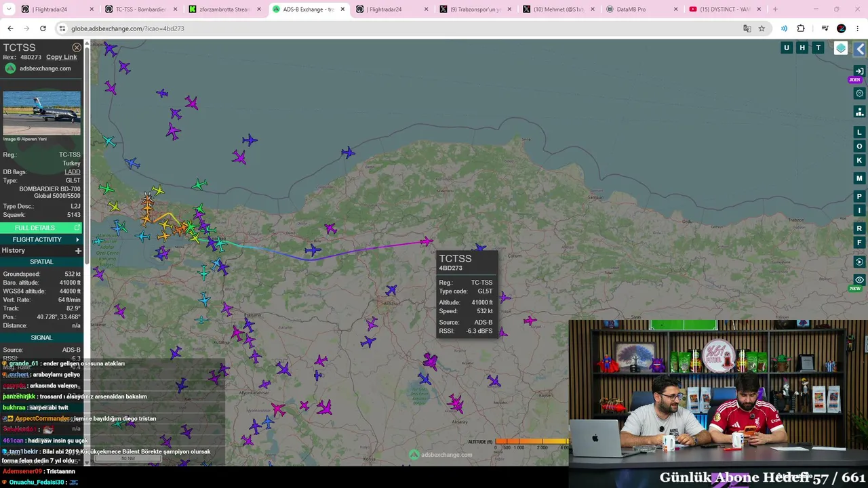This screenshot has width=868, height=488.
Task: Click the Baro. altitude value 41000 ft
Action: (70, 283)
